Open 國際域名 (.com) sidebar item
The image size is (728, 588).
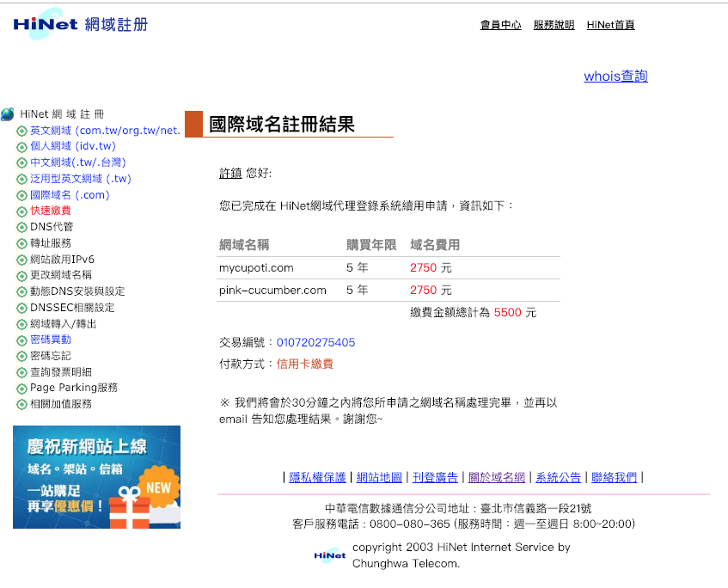click(70, 195)
